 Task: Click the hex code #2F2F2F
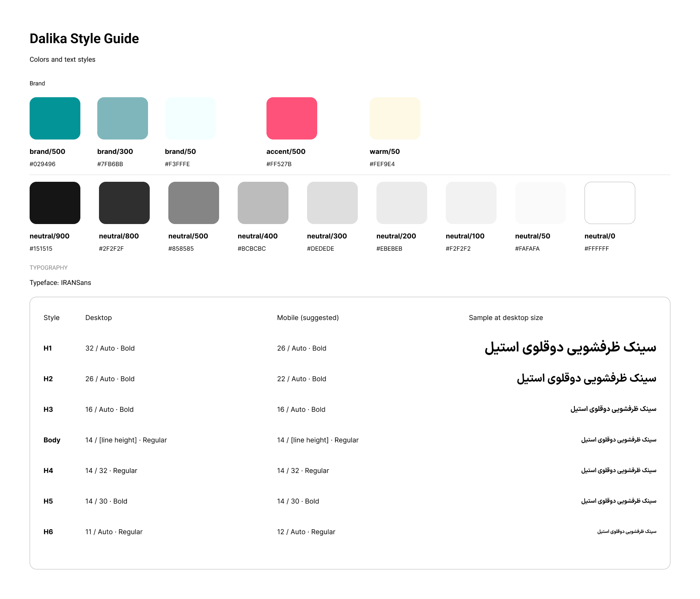tap(111, 249)
